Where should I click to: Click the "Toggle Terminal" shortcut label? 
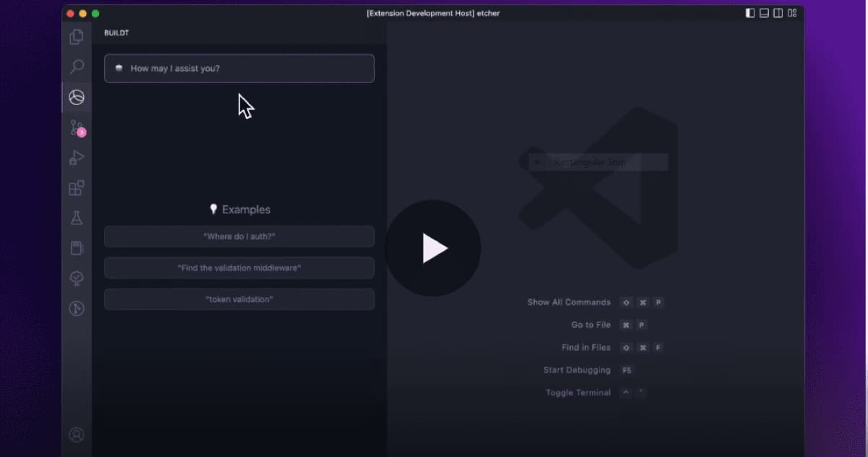pyautogui.click(x=578, y=393)
